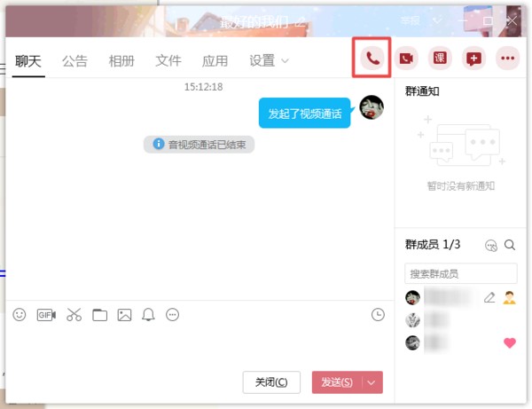
Task: Click the search magnifier for group members
Action: (x=510, y=245)
